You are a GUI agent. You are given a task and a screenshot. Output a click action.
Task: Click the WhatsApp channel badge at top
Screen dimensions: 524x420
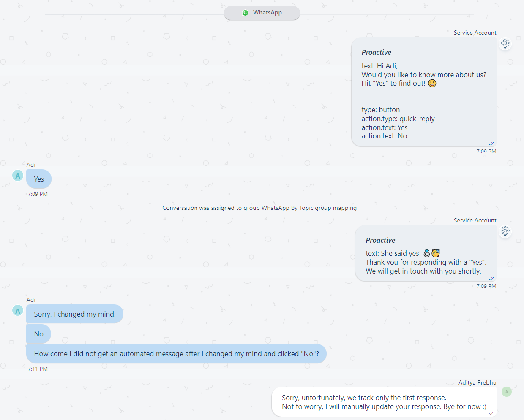click(262, 13)
